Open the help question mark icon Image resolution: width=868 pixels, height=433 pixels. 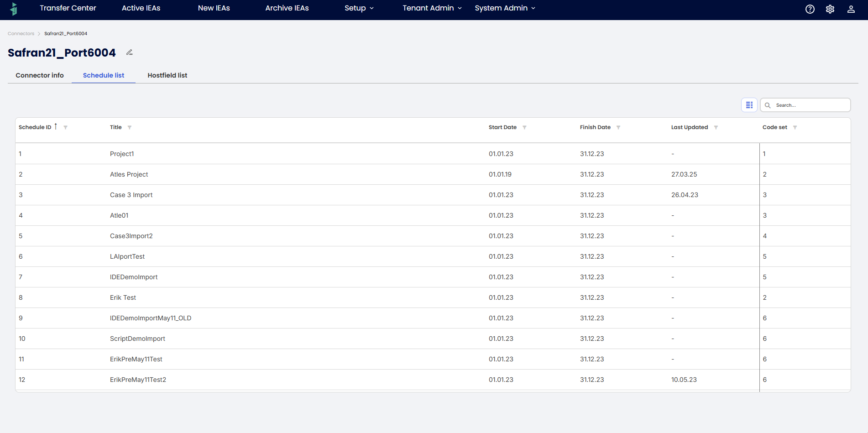tap(810, 9)
